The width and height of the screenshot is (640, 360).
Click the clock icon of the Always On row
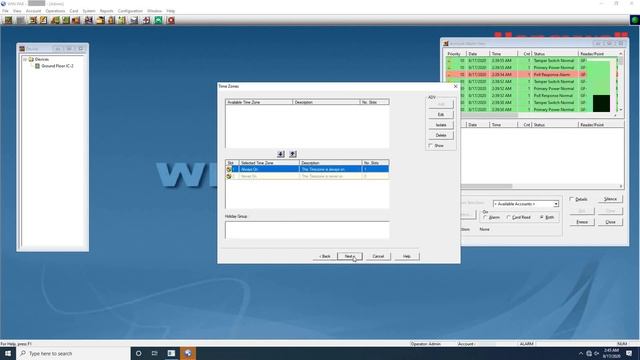(x=229, y=169)
